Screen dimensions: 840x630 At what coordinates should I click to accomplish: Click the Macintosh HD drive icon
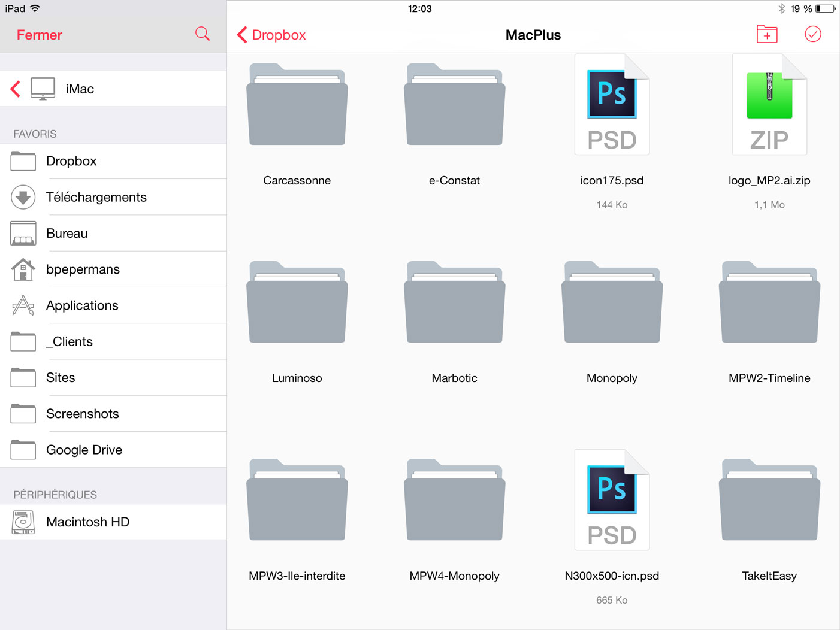point(23,522)
